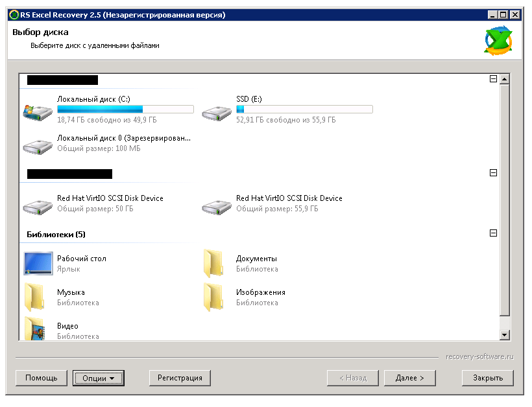
Task: Click the SSD (E:) usage bar
Action: (x=304, y=109)
